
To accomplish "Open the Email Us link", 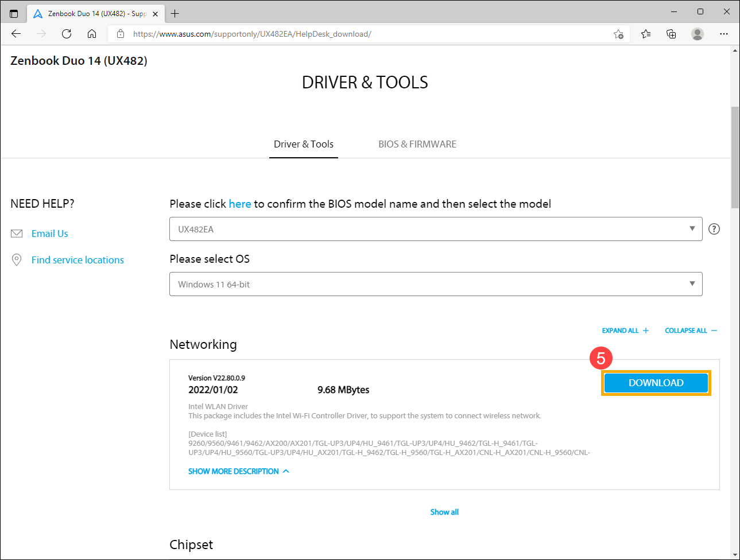I will pos(50,234).
